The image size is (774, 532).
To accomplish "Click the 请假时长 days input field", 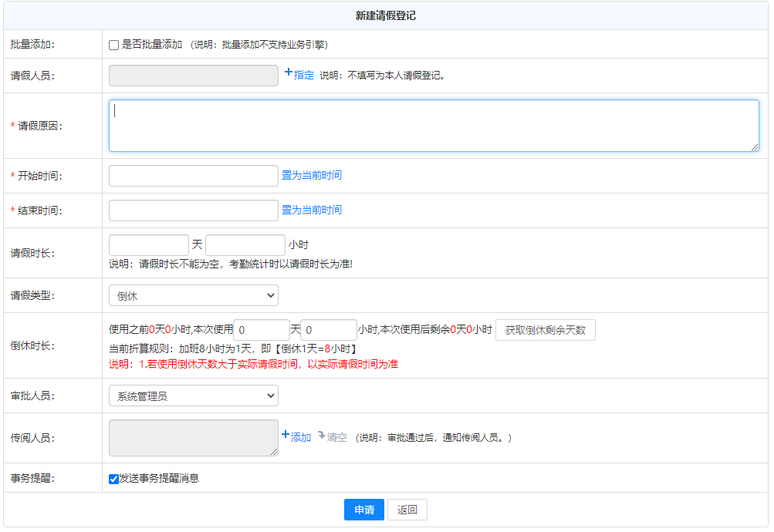I will [x=149, y=245].
